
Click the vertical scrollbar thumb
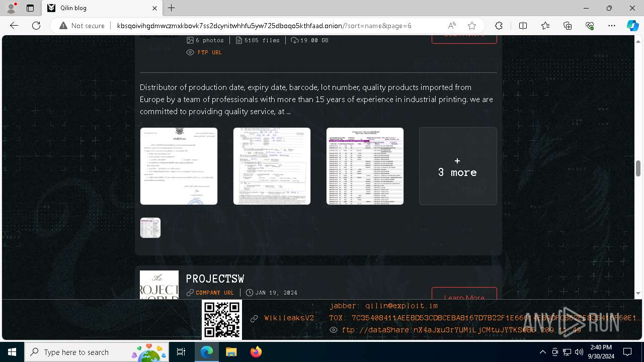coord(638,168)
